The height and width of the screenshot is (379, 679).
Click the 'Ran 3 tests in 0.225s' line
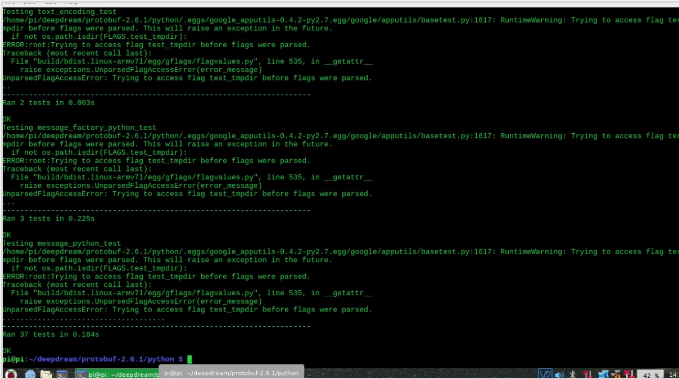coord(48,219)
